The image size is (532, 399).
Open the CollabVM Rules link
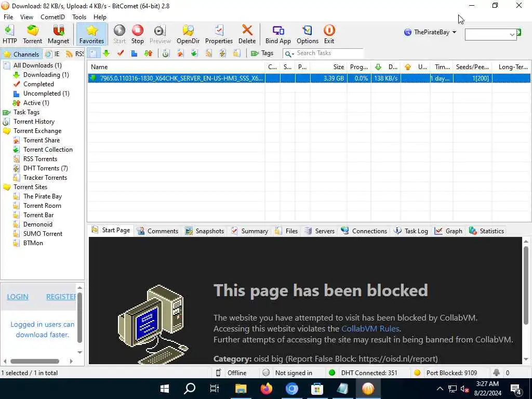[x=370, y=329]
